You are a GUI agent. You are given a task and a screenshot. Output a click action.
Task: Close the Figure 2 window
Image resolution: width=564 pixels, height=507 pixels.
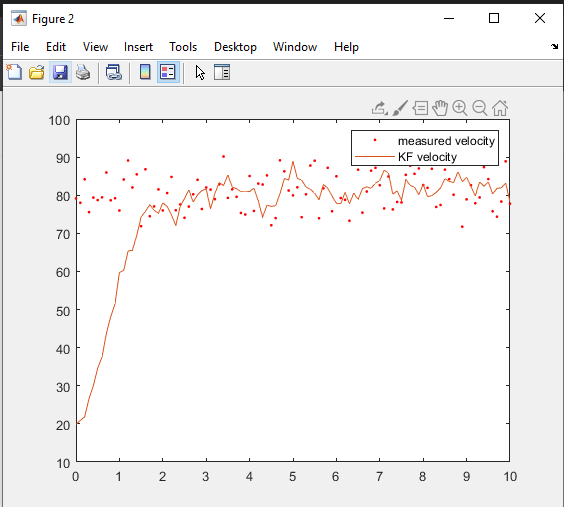pos(540,18)
